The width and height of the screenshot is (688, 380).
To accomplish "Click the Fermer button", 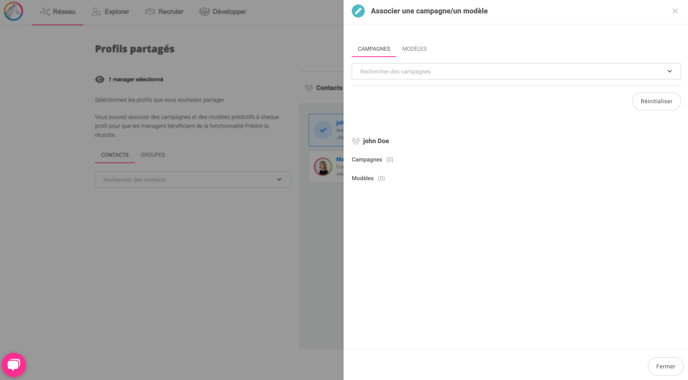I will [666, 366].
